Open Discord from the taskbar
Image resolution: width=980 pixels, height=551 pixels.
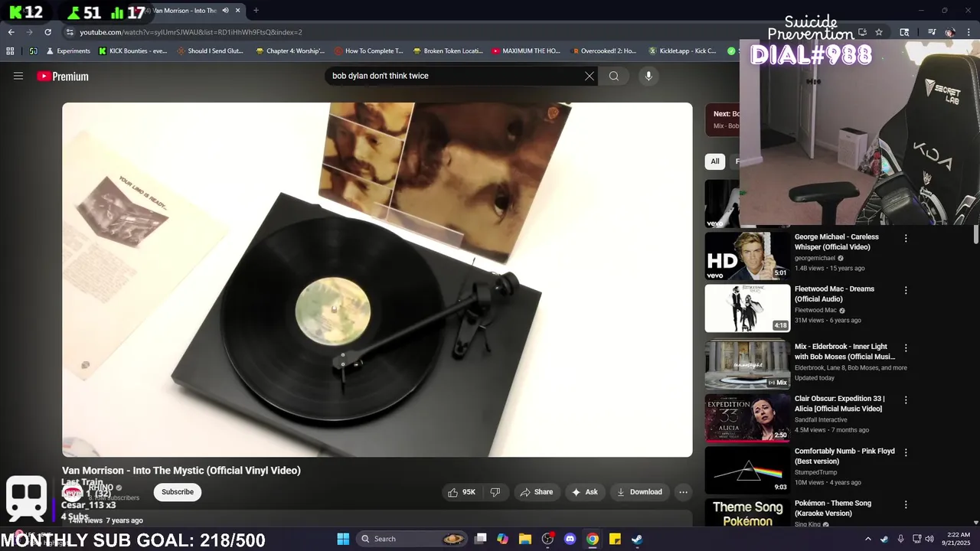[570, 539]
